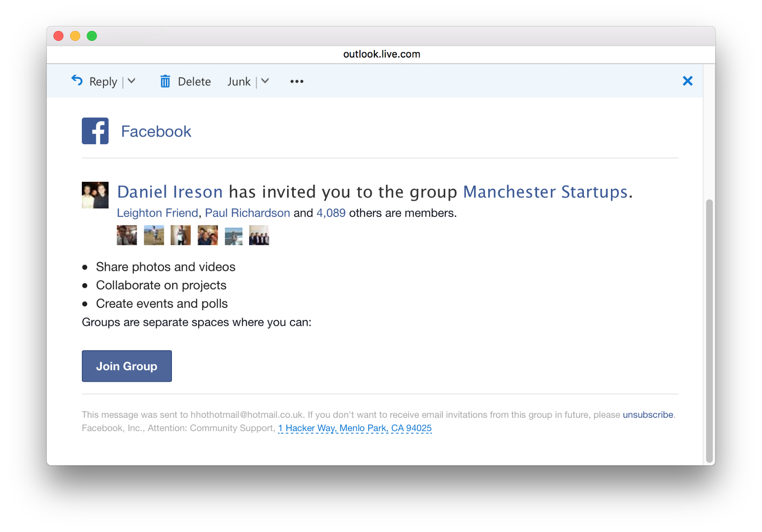Click the Reply text label
Screen dimensions: 762x532
[x=103, y=82]
